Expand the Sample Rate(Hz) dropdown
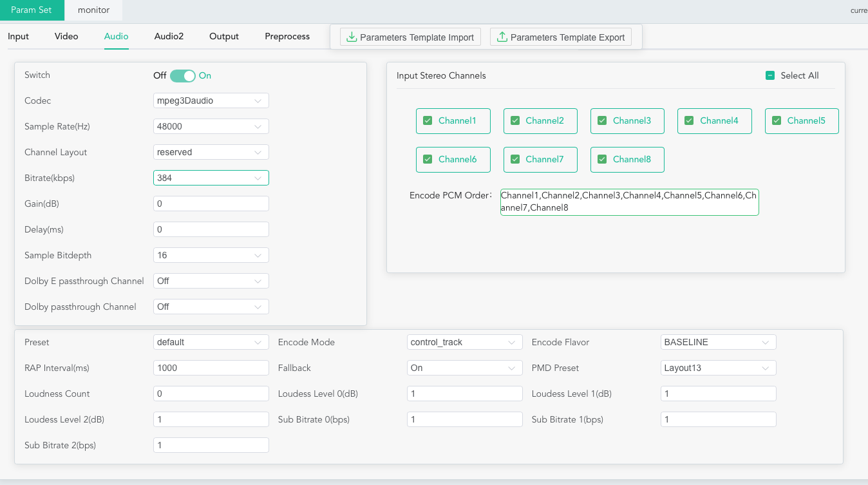Viewport: 868px width, 485px height. pyautogui.click(x=211, y=126)
